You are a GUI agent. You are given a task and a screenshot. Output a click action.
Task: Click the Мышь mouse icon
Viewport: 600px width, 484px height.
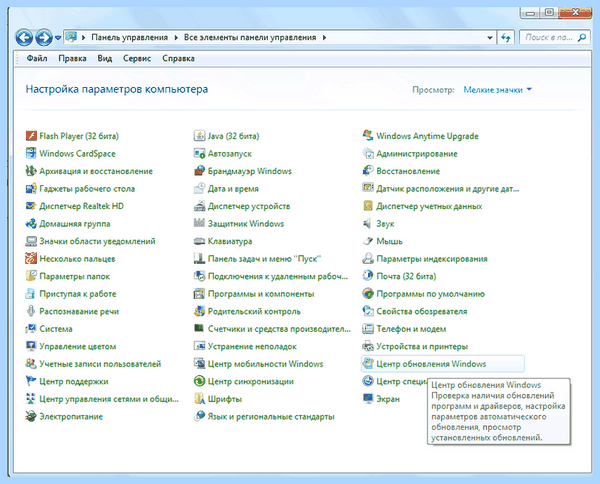368,241
